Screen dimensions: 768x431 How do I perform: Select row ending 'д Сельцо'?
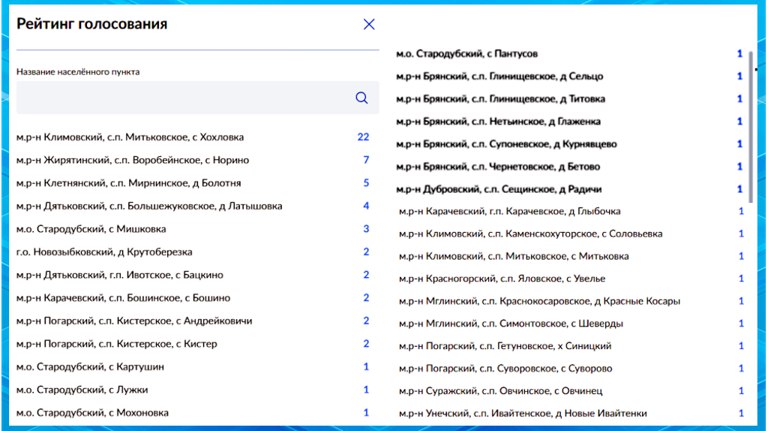570,76
